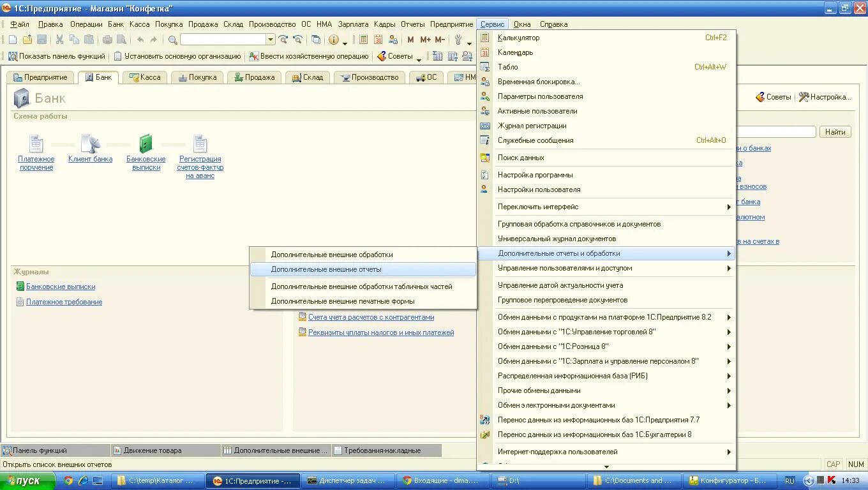Click the Клиент банка scheme icon

point(90,144)
